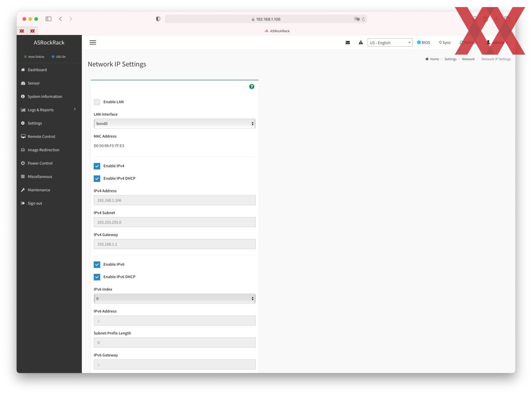Click the MAC address D0:50:99:F5:7F:E3 text

[109, 145]
